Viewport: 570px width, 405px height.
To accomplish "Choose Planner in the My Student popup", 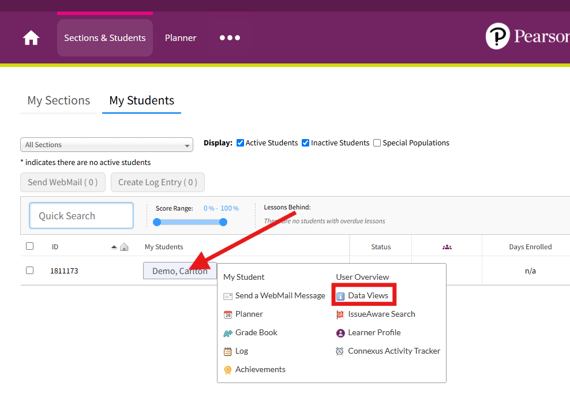I will coord(249,314).
